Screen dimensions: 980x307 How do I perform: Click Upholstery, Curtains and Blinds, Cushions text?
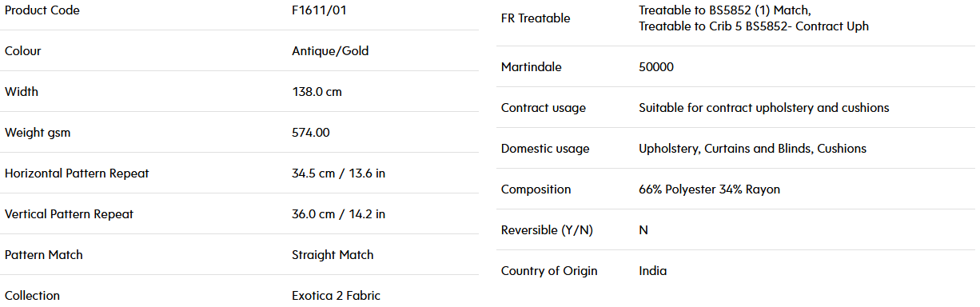752,149
